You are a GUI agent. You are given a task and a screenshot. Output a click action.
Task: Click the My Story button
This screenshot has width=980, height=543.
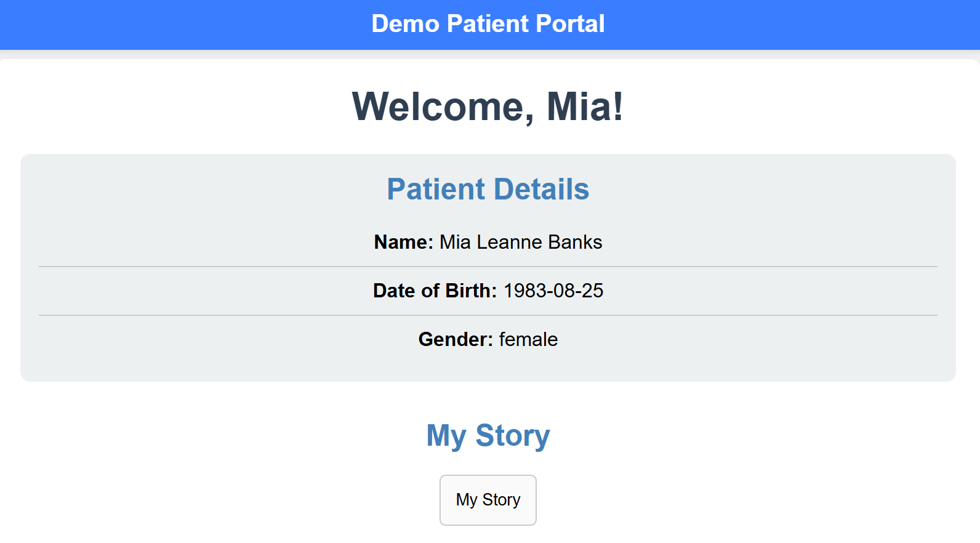click(488, 500)
